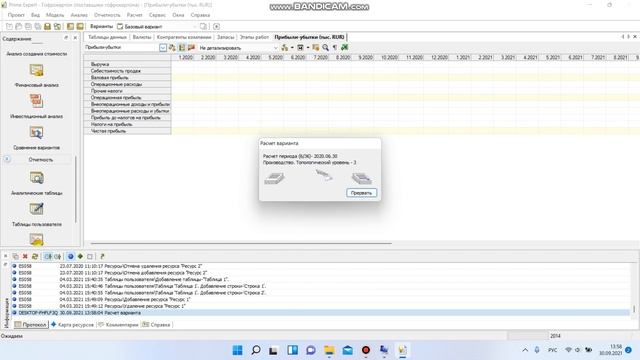
Task: Switch to the Комментарии bottom tab
Action: pyautogui.click(x=118, y=325)
